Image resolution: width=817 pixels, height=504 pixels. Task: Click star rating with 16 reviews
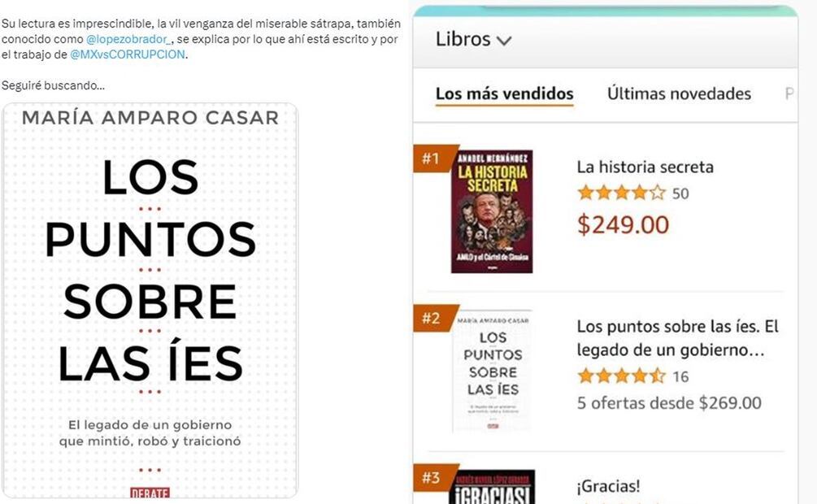tap(622, 376)
